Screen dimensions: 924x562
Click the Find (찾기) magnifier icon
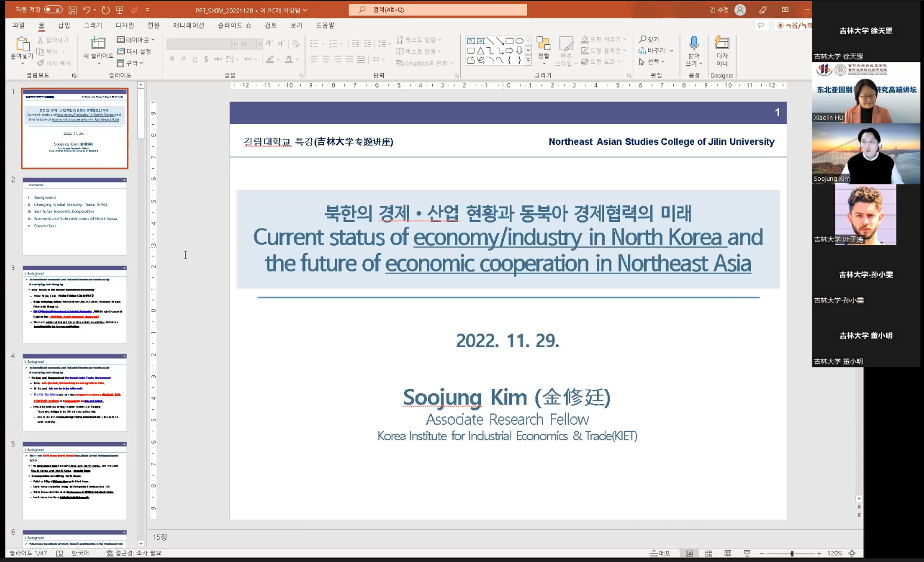click(x=643, y=39)
